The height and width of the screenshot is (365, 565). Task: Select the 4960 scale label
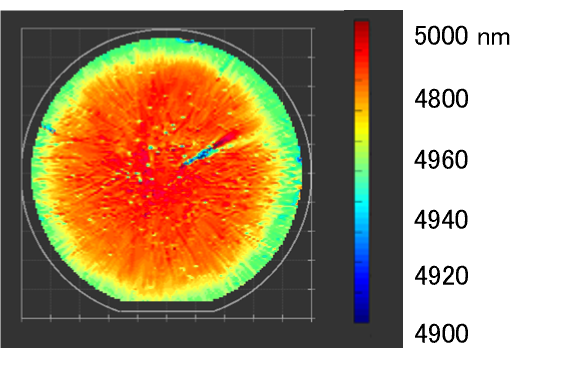tap(441, 160)
